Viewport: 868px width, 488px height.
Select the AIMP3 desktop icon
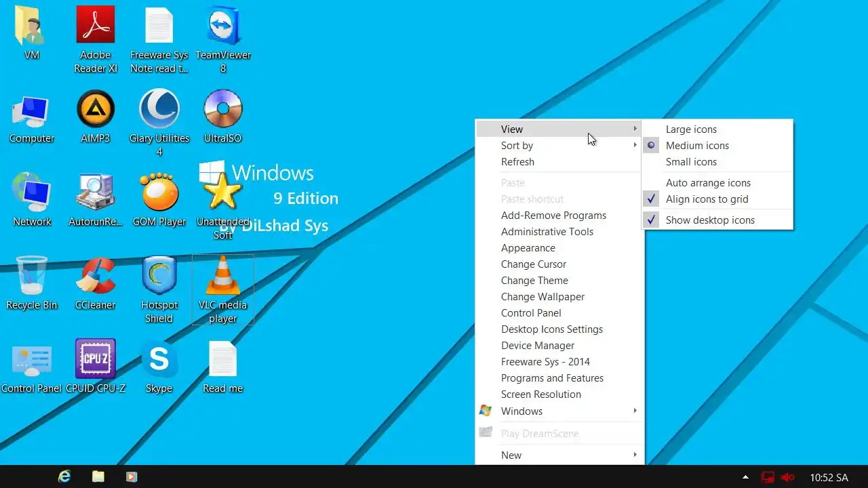(x=96, y=117)
